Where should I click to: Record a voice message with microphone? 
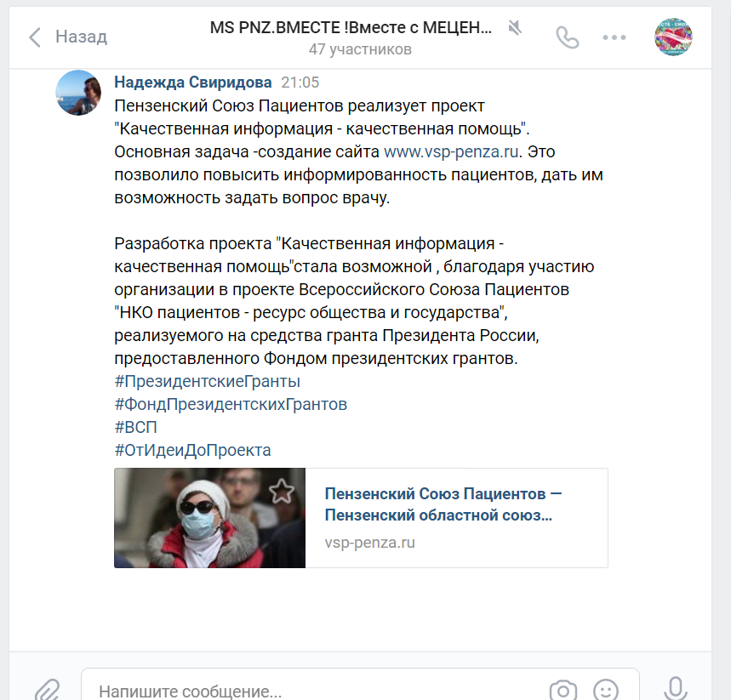pos(676,689)
